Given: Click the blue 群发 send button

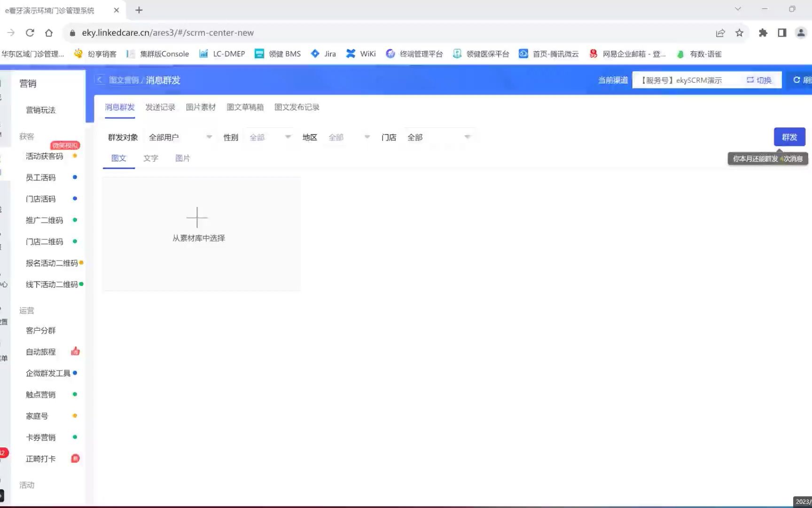Looking at the screenshot, I should coord(789,137).
